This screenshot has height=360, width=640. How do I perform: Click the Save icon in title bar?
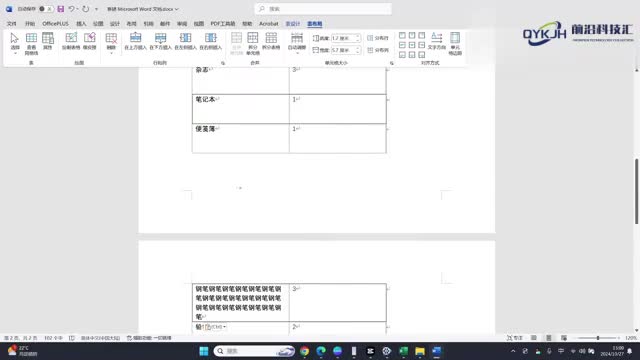60,9
